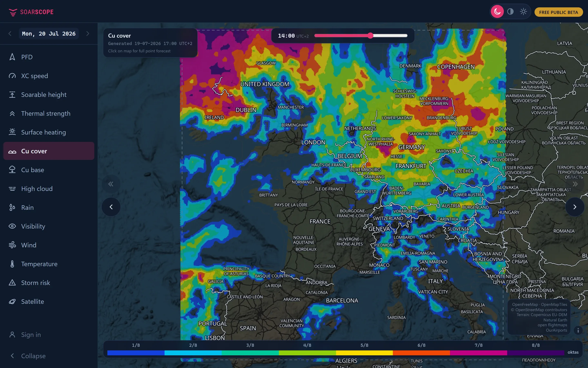
Task: Open the PFD layer icon
Action: 12,57
